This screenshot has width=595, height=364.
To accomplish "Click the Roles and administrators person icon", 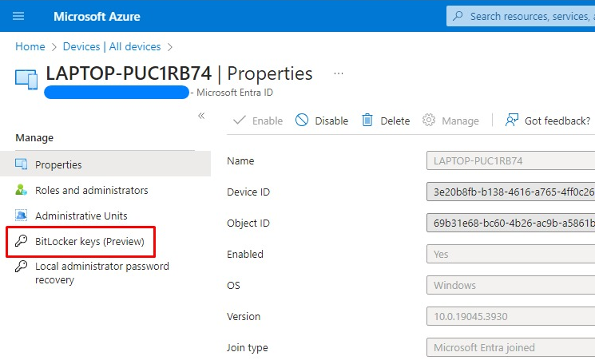I will [22, 190].
